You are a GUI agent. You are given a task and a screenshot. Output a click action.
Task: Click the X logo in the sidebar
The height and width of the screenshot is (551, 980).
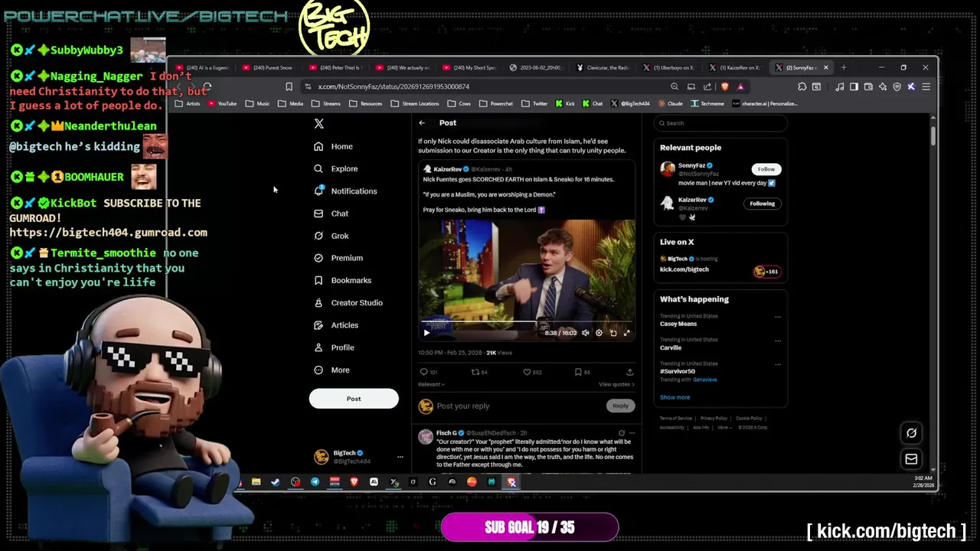pyautogui.click(x=319, y=123)
